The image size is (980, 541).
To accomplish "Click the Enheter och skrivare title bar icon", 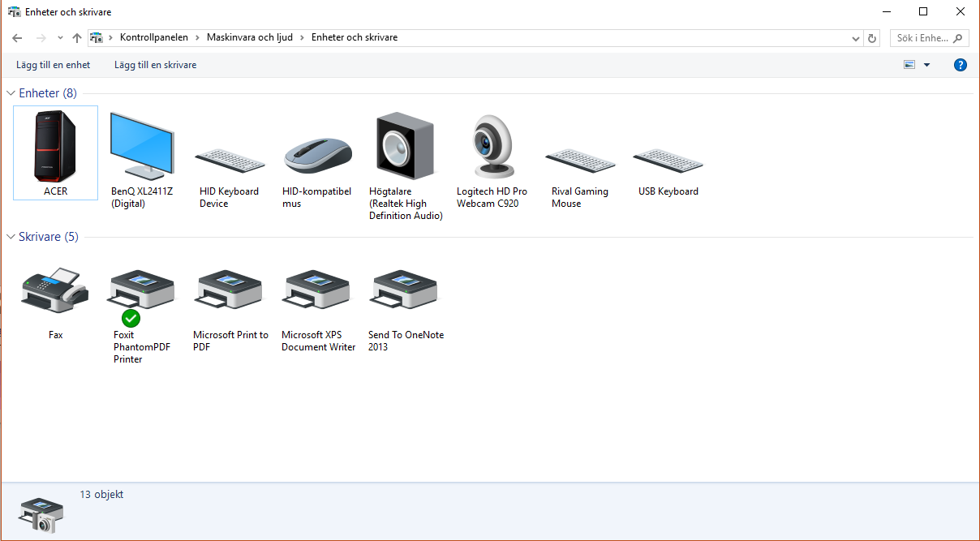I will [15, 12].
